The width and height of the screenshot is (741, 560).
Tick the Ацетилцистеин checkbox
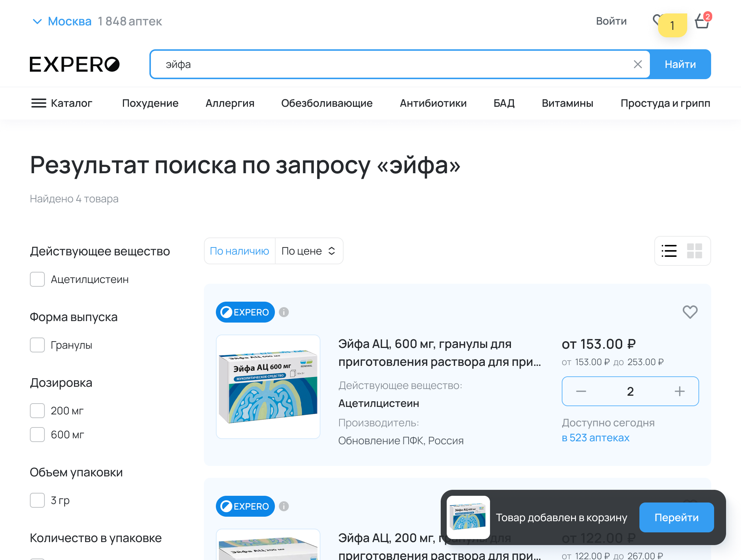[37, 279]
